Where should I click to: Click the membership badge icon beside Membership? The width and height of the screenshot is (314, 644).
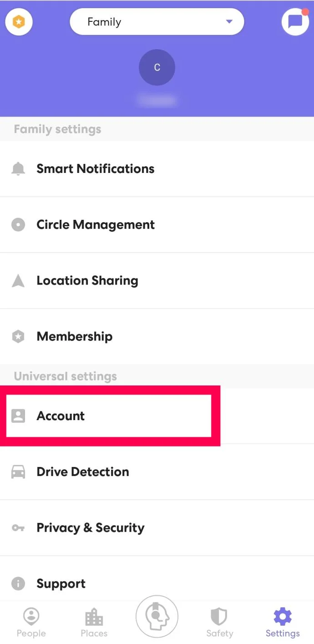point(18,337)
